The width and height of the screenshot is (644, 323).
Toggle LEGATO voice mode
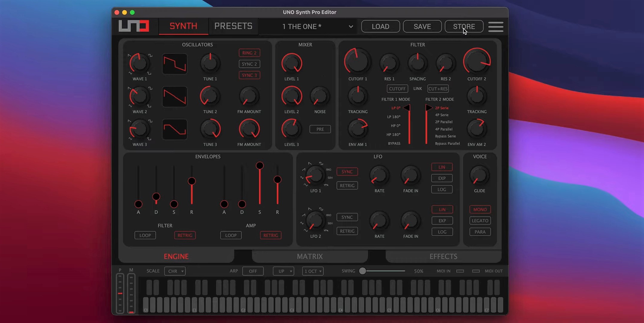[480, 221]
